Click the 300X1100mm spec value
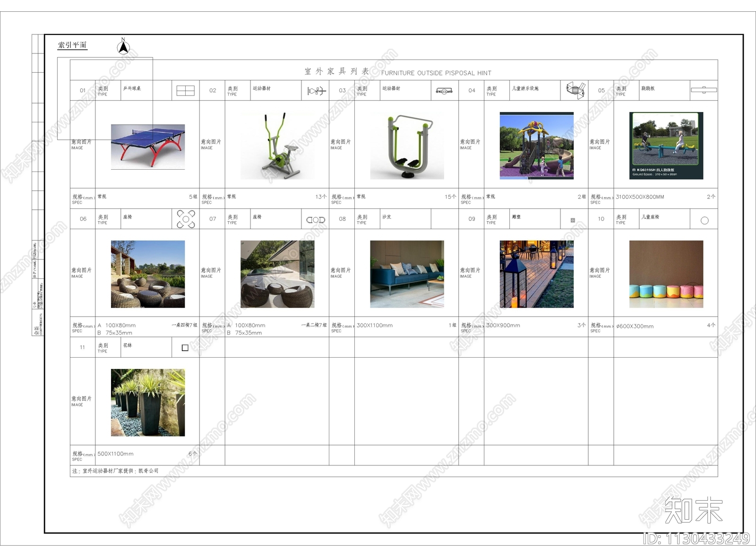Viewport: 756px width, 557px height. [x=375, y=326]
